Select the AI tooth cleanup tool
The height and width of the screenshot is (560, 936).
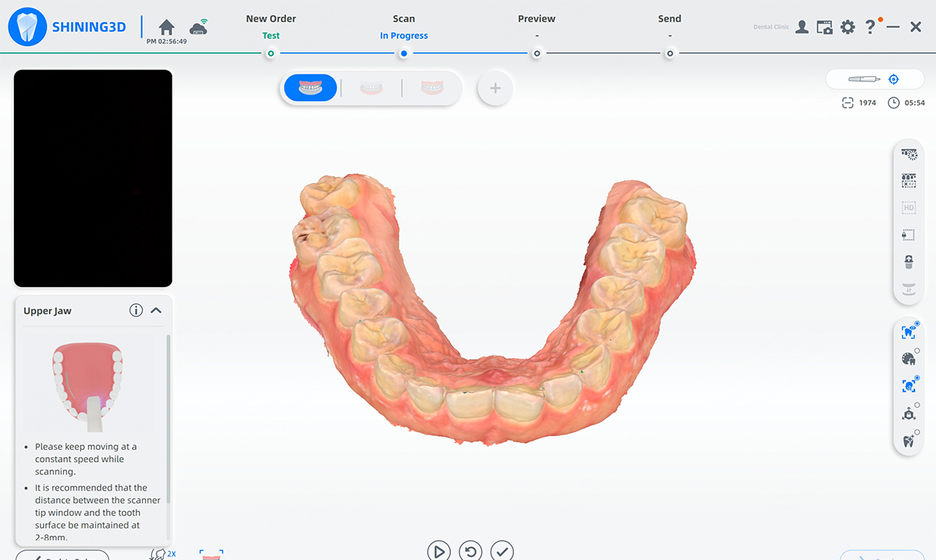[x=909, y=154]
